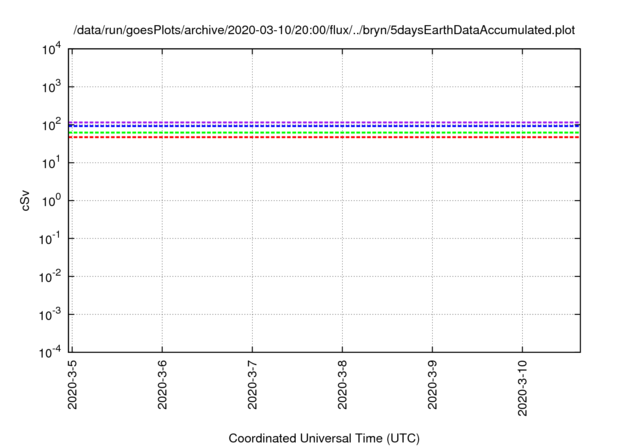
Task: Click the 10^-4 y-axis tick label
Action: pyautogui.click(x=50, y=352)
